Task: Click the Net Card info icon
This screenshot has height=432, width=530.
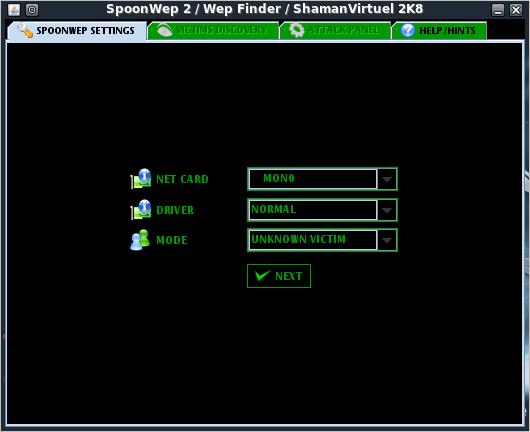Action: tap(141, 178)
